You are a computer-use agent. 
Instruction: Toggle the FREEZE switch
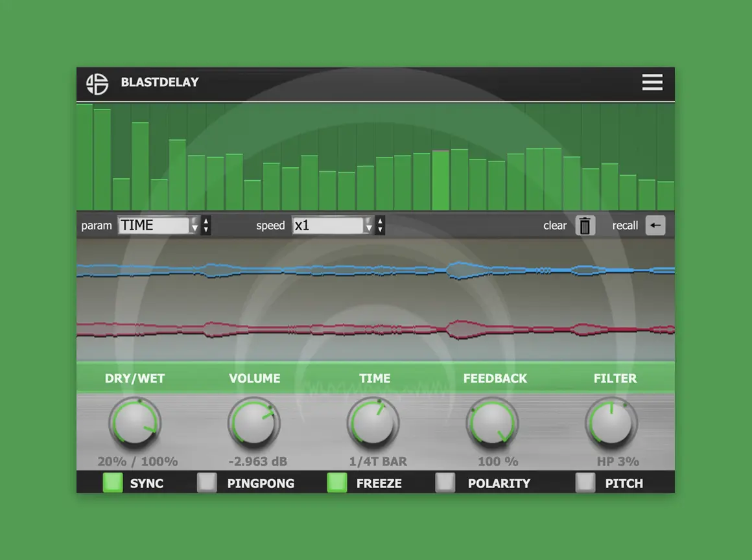pos(337,482)
